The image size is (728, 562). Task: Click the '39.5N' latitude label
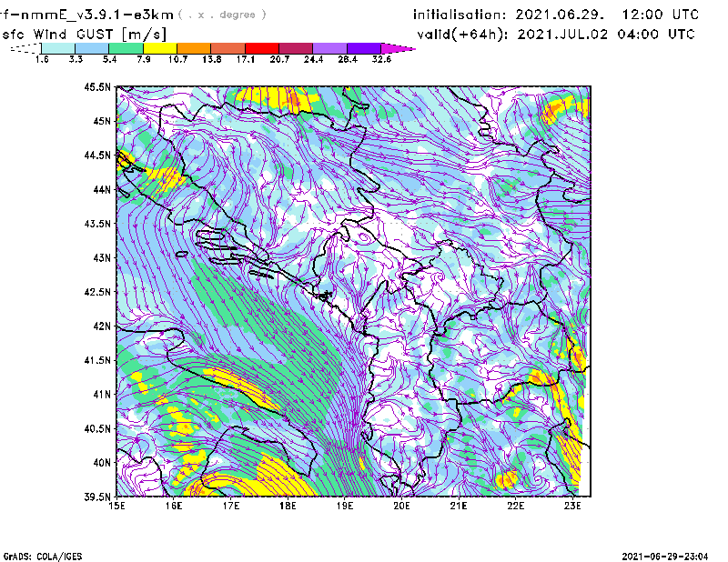[x=97, y=497]
